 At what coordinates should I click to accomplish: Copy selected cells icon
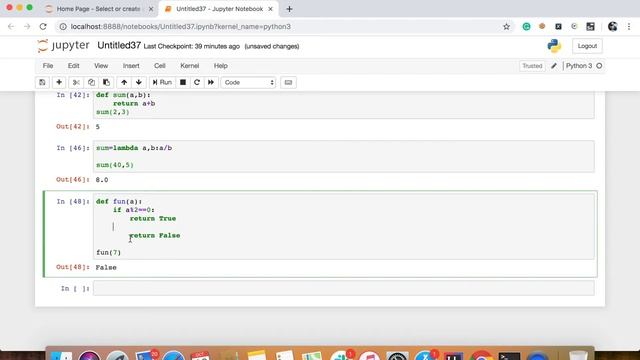91,82
